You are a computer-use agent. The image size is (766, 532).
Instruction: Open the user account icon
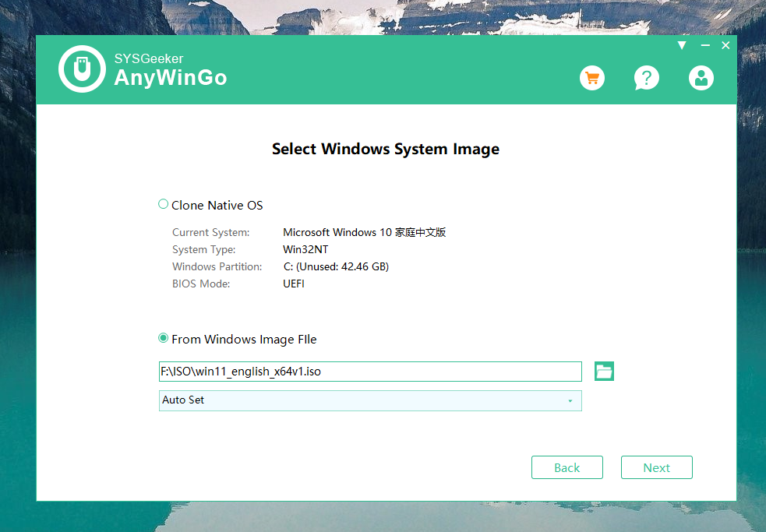click(701, 78)
